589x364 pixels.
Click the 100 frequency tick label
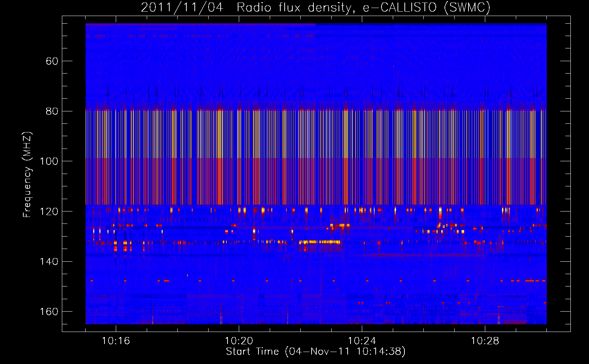[x=49, y=161]
